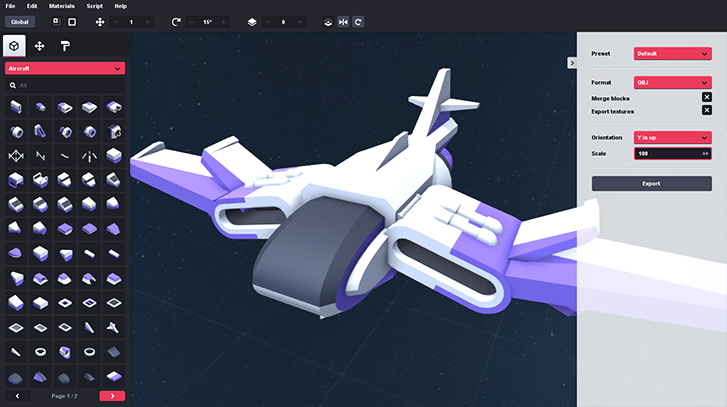Toggle the Global coordinate mode button
The width and height of the screenshot is (727, 407).
pos(19,21)
